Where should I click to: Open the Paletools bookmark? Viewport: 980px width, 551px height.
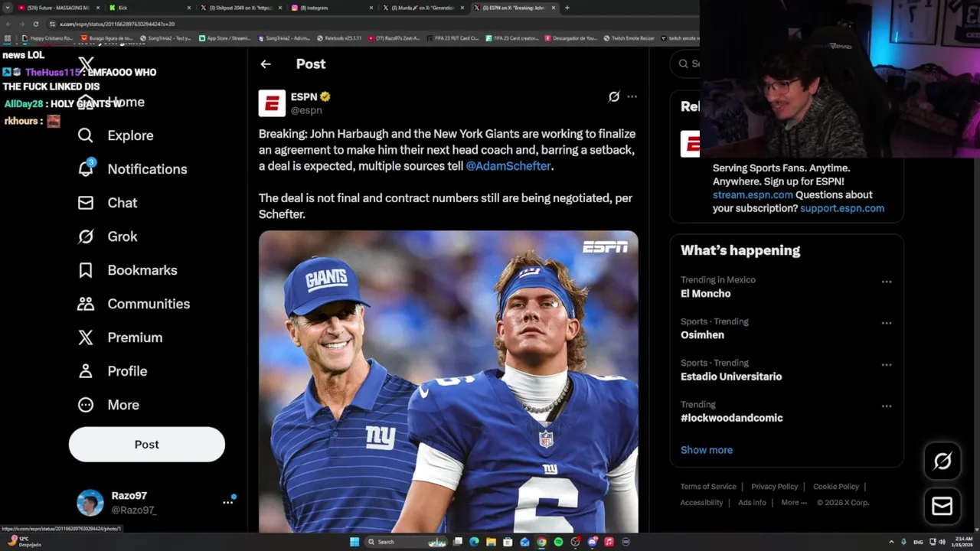point(341,37)
